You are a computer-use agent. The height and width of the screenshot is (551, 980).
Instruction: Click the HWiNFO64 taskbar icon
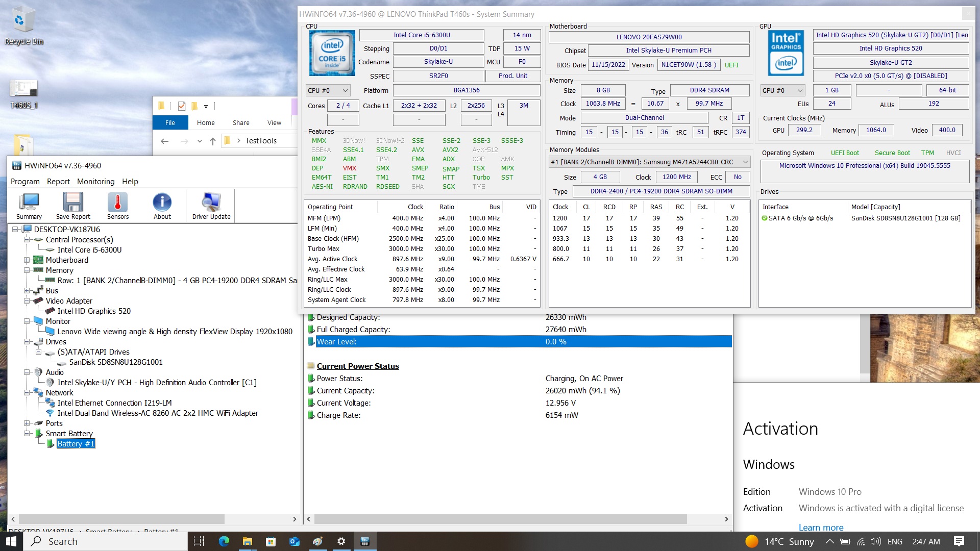(x=365, y=541)
